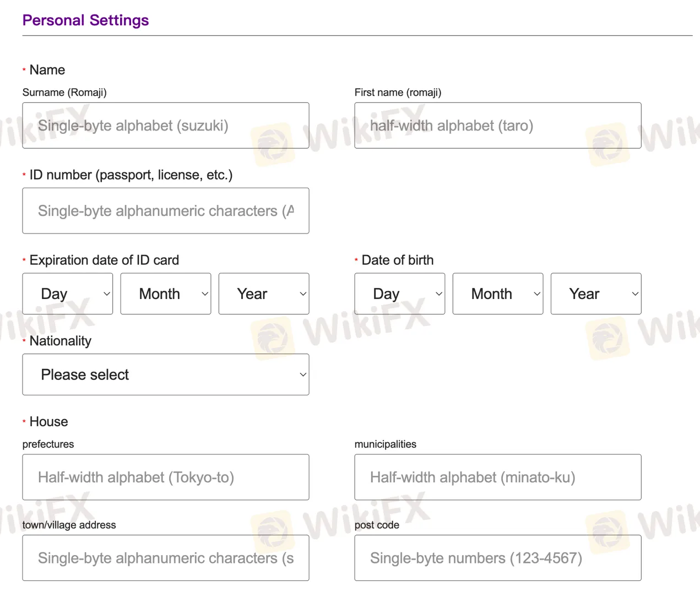The image size is (700, 598).
Task: Click the 'municipalities' label
Action: [385, 444]
